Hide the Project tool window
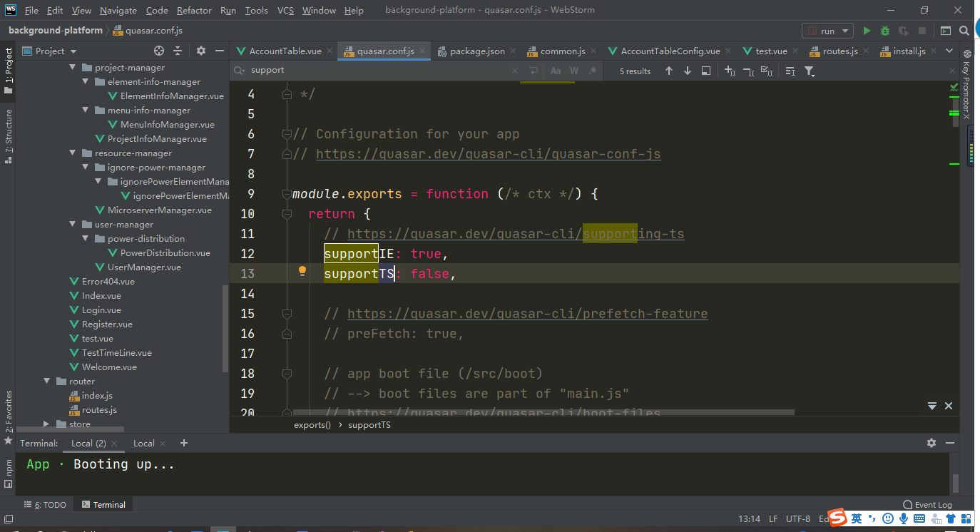 (220, 51)
